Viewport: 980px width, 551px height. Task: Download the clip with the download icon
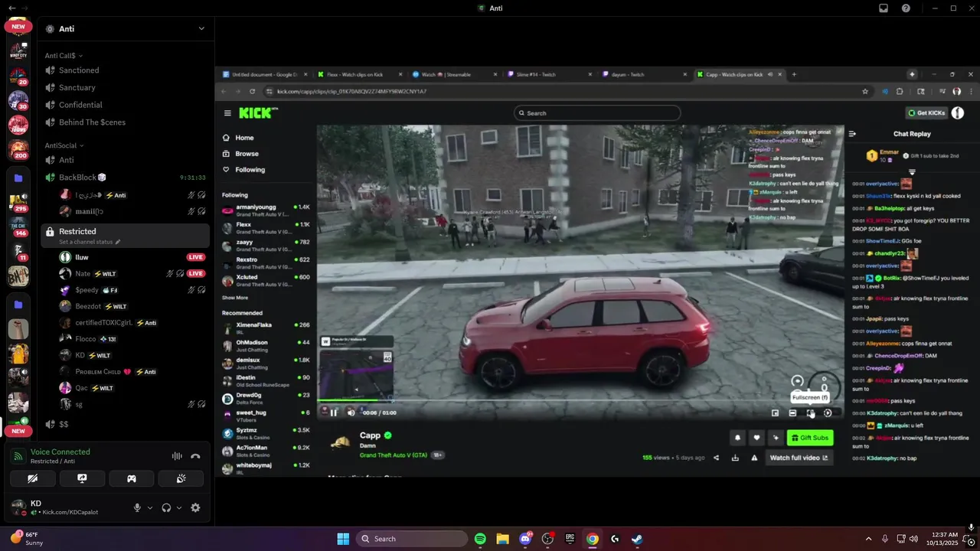coord(735,458)
